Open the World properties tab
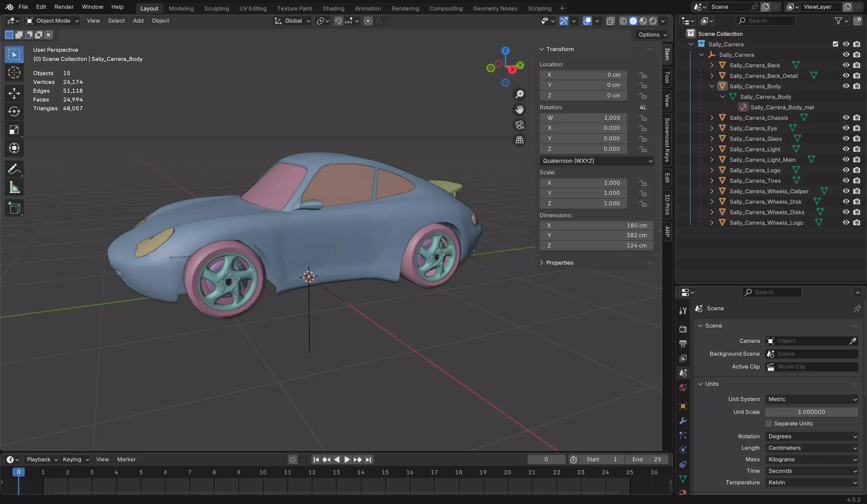 pyautogui.click(x=683, y=388)
